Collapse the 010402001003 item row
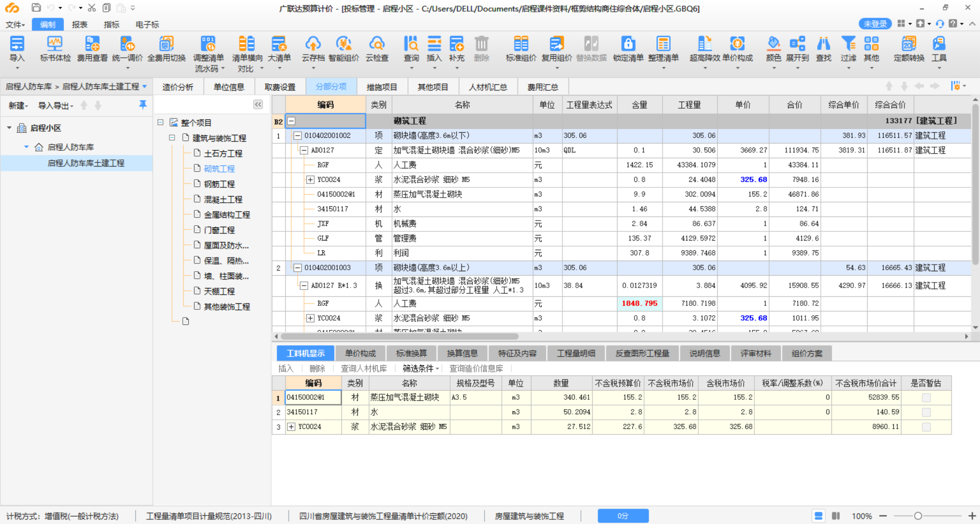Viewport: 980px width, 524px height. pyautogui.click(x=297, y=268)
